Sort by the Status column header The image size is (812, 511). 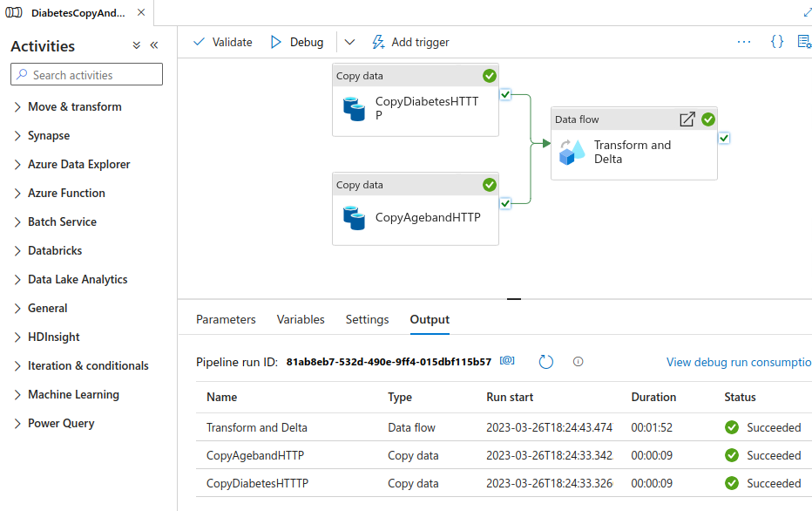(740, 397)
